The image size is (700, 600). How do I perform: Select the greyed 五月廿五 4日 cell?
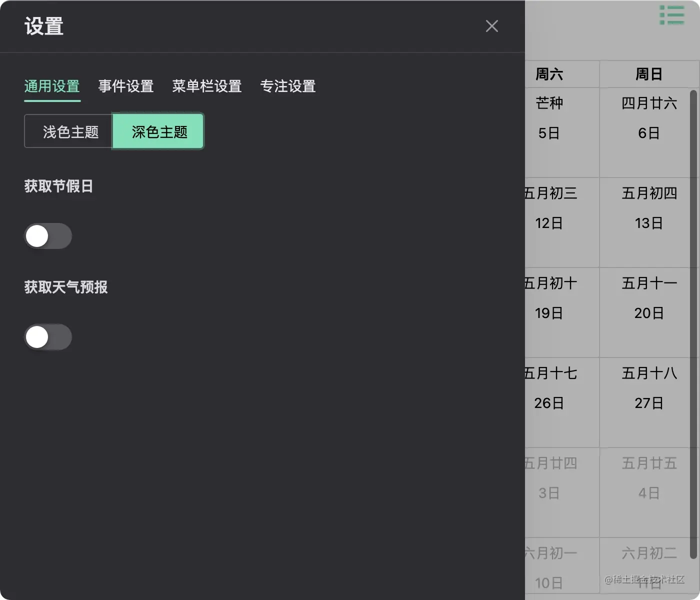click(649, 492)
